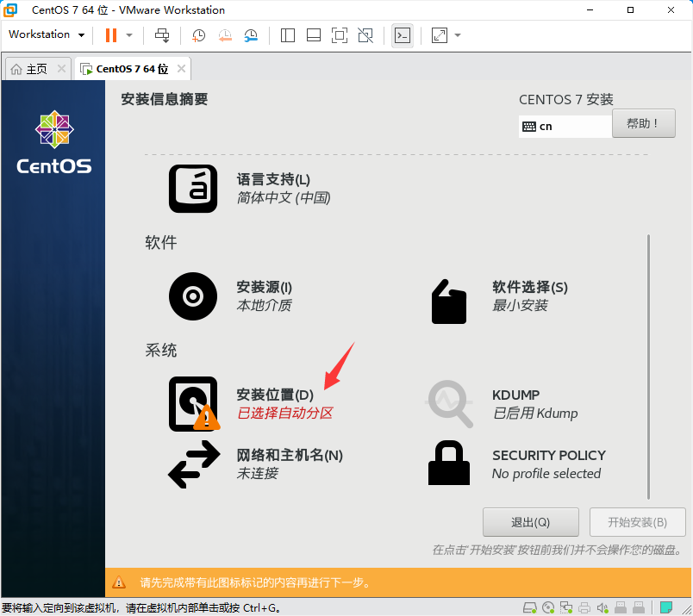Click the sound card status icon

pyautogui.click(x=602, y=608)
